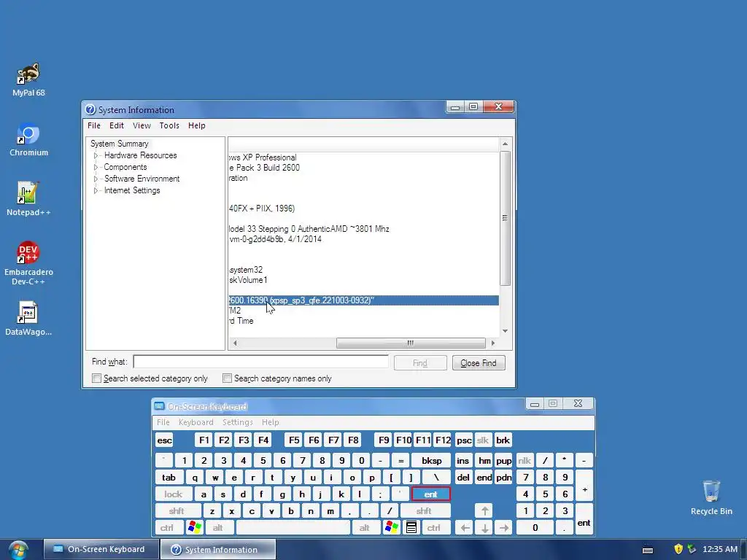
Task: Click the left Windows logo key on keyboard
Action: (195, 528)
